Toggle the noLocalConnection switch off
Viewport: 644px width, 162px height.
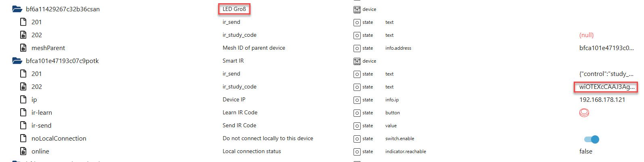click(591, 139)
